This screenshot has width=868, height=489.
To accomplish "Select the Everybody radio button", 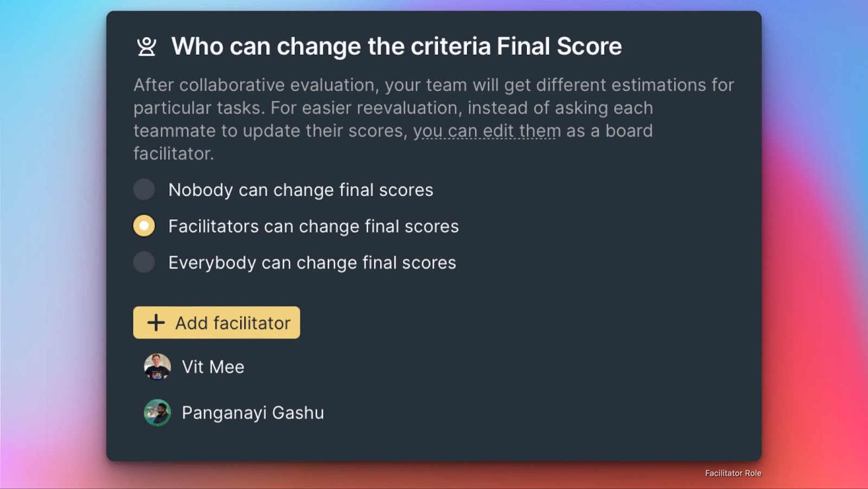I will [144, 262].
